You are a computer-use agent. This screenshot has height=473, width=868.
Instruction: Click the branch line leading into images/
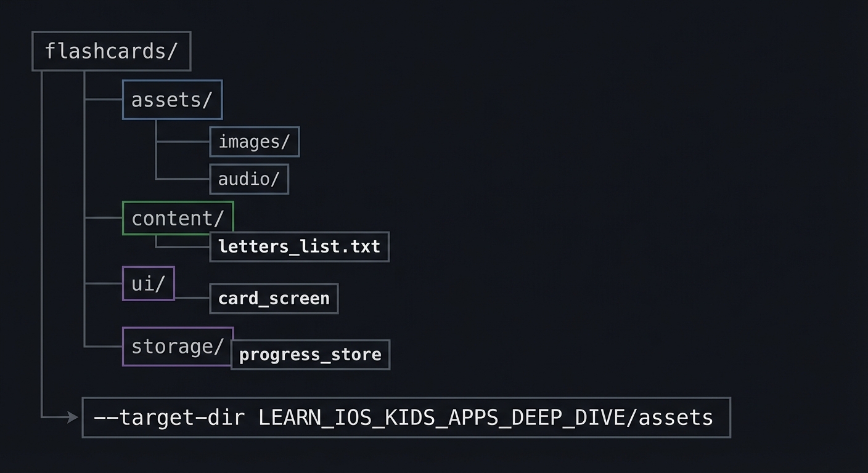pos(183,142)
